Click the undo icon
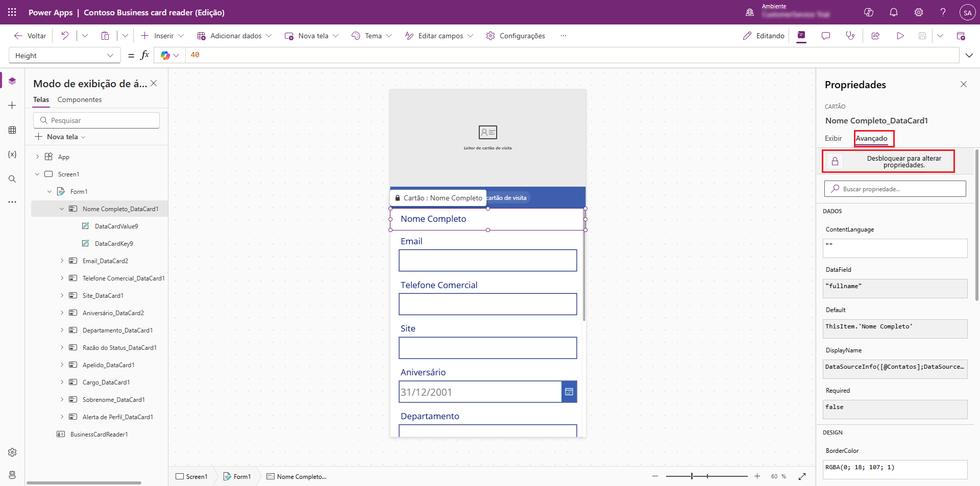The image size is (980, 486). [65, 36]
